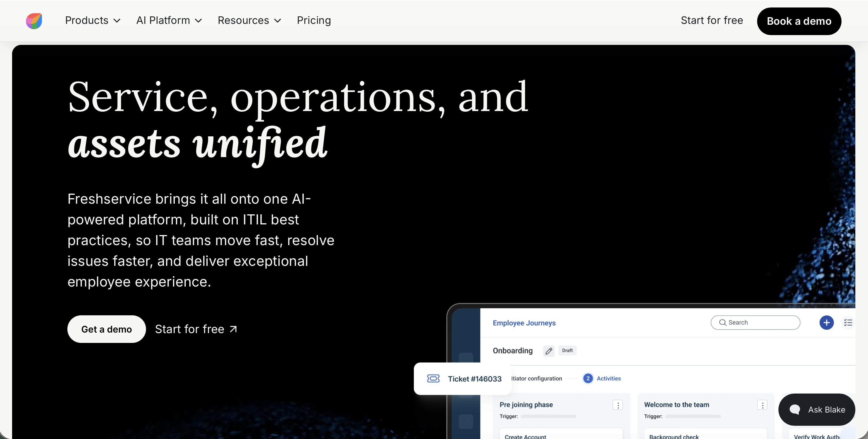868x439 pixels.
Task: Click the arrow icon after Start for free
Action: click(233, 329)
